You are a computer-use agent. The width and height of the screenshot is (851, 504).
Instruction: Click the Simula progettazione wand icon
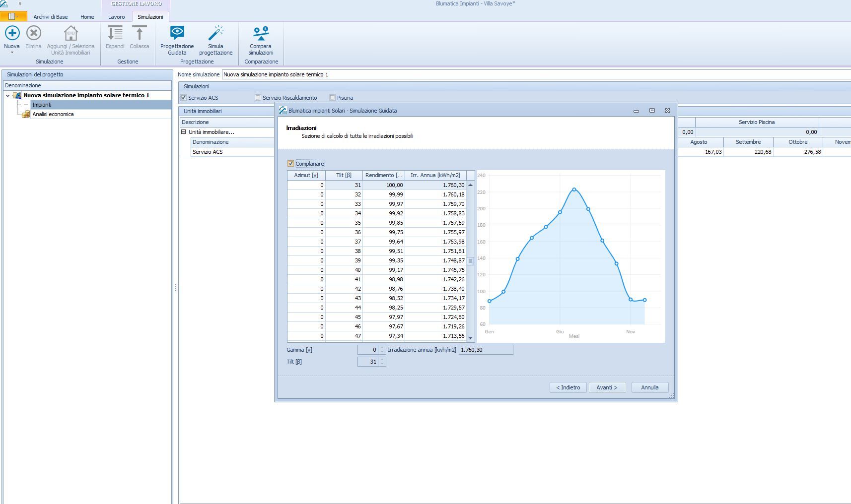[215, 34]
